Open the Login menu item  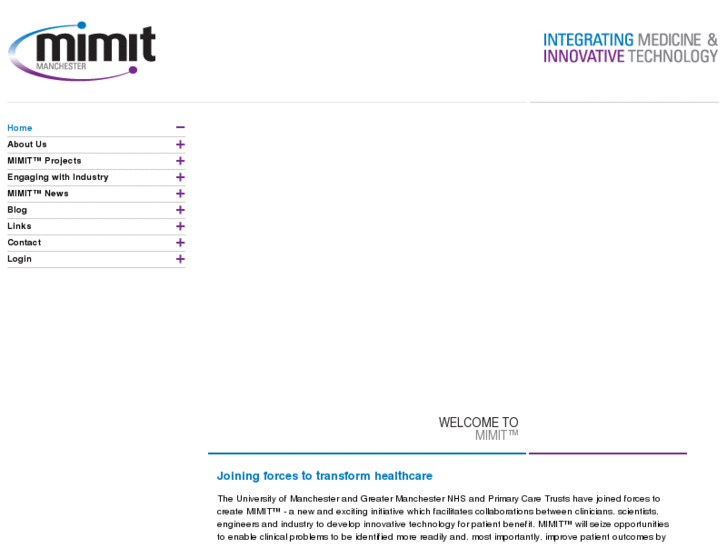(19, 259)
